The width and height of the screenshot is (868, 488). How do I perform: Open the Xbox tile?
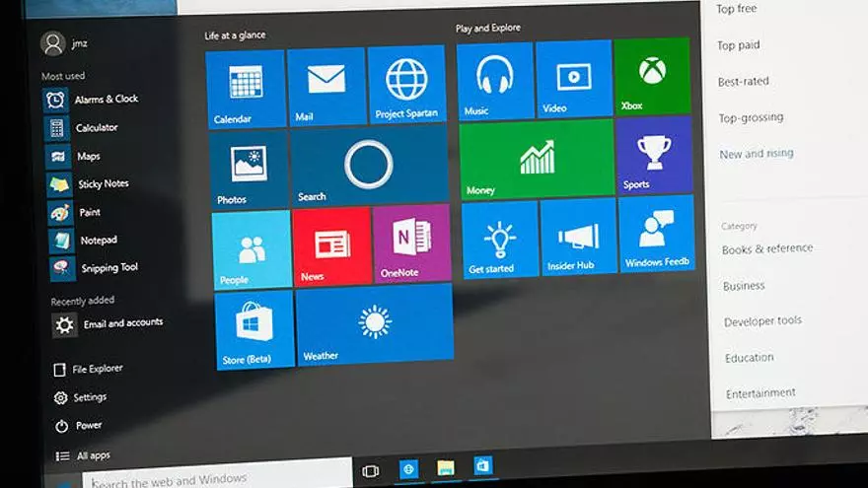click(x=652, y=76)
